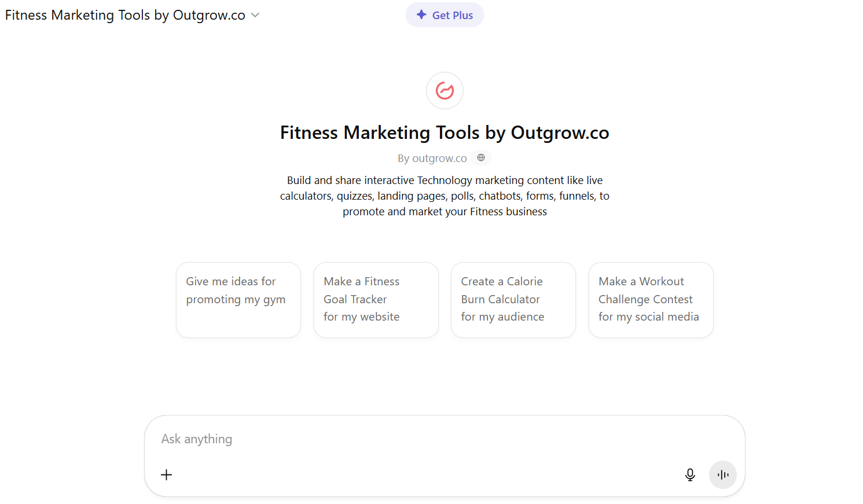The height and width of the screenshot is (504, 863).
Task: Click the globe icon beside outgrow.co
Action: tap(481, 157)
